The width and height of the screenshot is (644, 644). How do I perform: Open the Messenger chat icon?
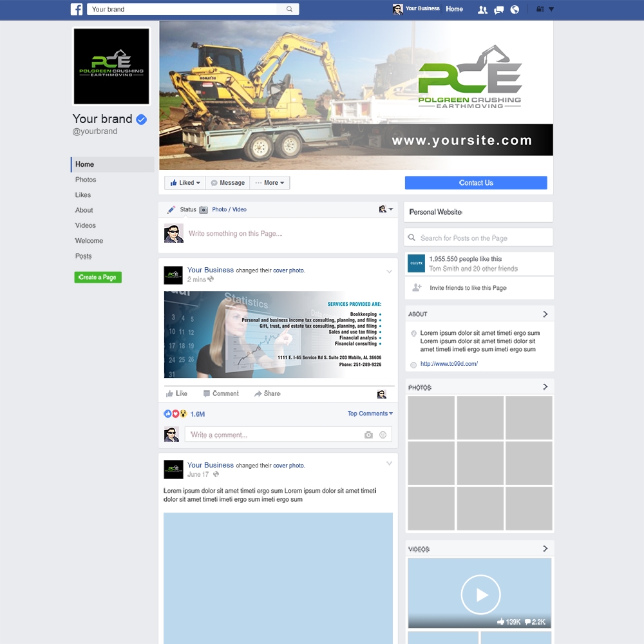coord(498,9)
